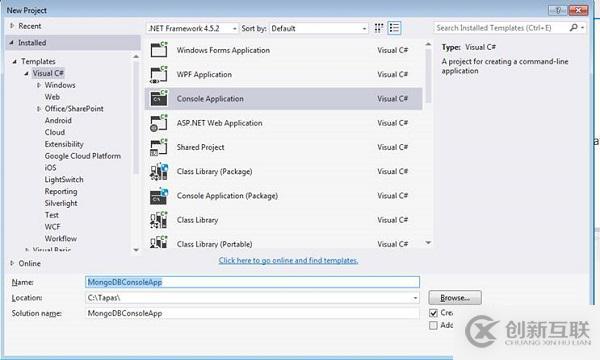Expand the Recent section
Screen dimensions: 600x360
point(12,26)
